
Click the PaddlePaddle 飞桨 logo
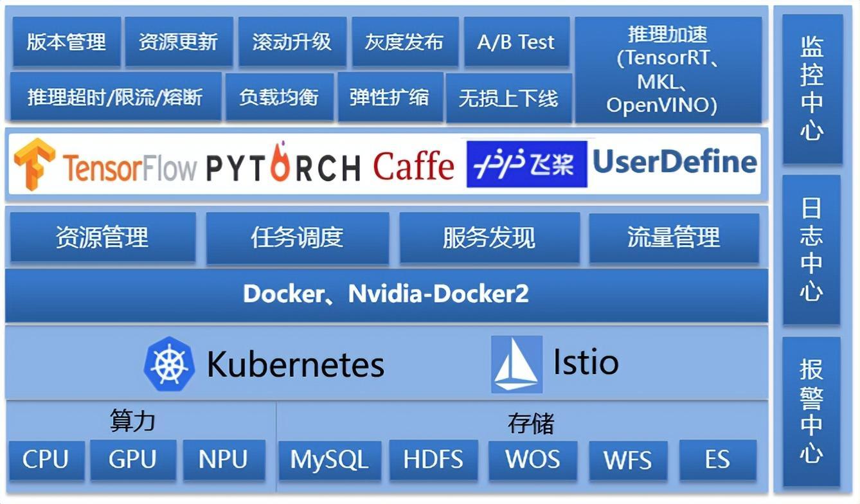[527, 164]
